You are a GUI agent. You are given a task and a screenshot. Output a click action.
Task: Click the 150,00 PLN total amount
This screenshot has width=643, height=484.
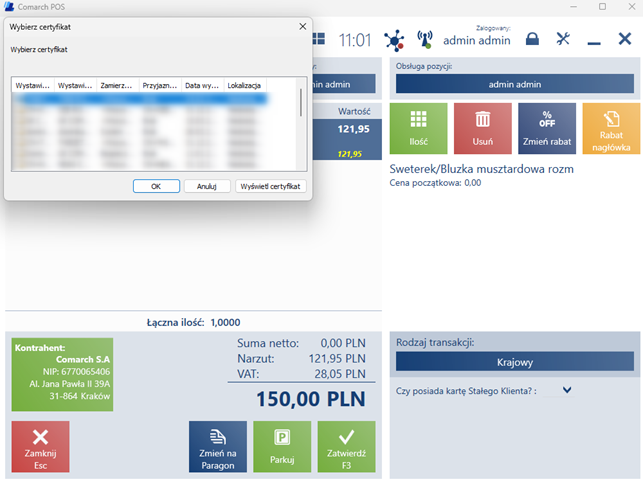[310, 399]
